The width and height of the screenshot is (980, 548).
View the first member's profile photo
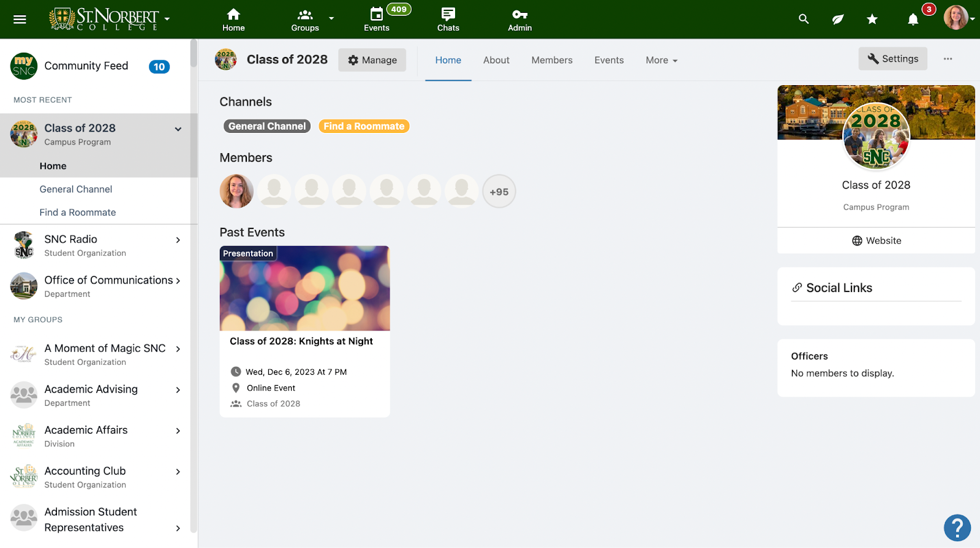click(x=236, y=192)
